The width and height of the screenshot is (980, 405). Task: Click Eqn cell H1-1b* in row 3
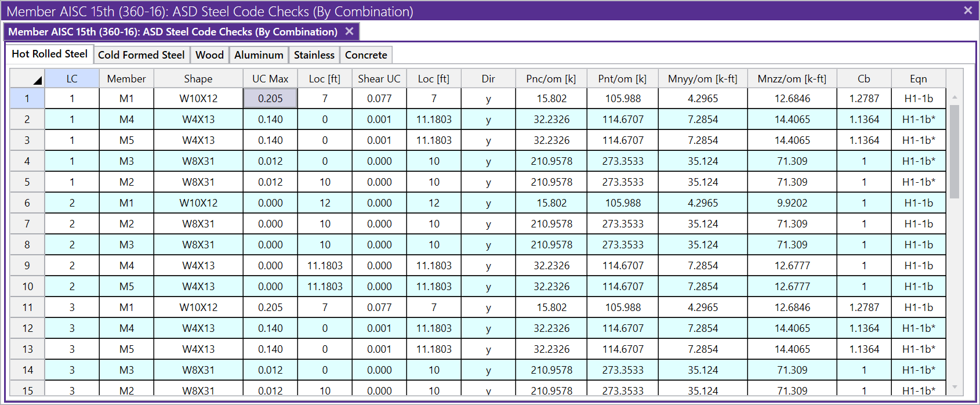tap(919, 140)
